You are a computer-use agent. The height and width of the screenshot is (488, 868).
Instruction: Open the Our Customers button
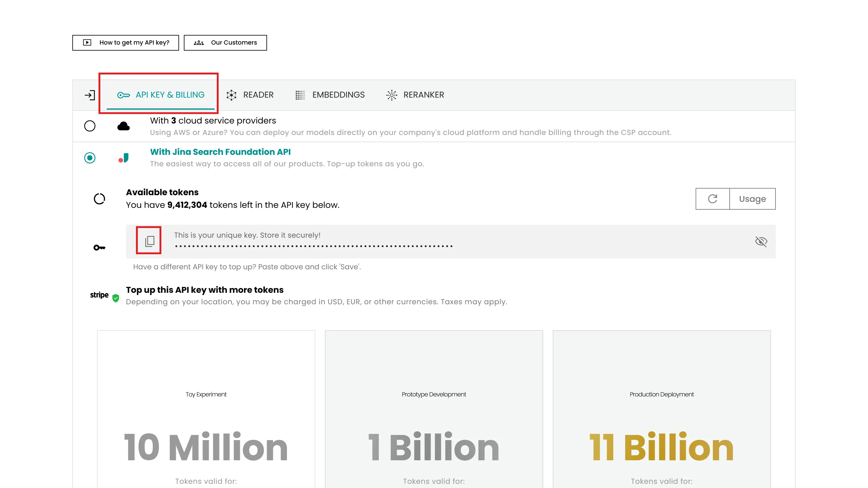(225, 43)
